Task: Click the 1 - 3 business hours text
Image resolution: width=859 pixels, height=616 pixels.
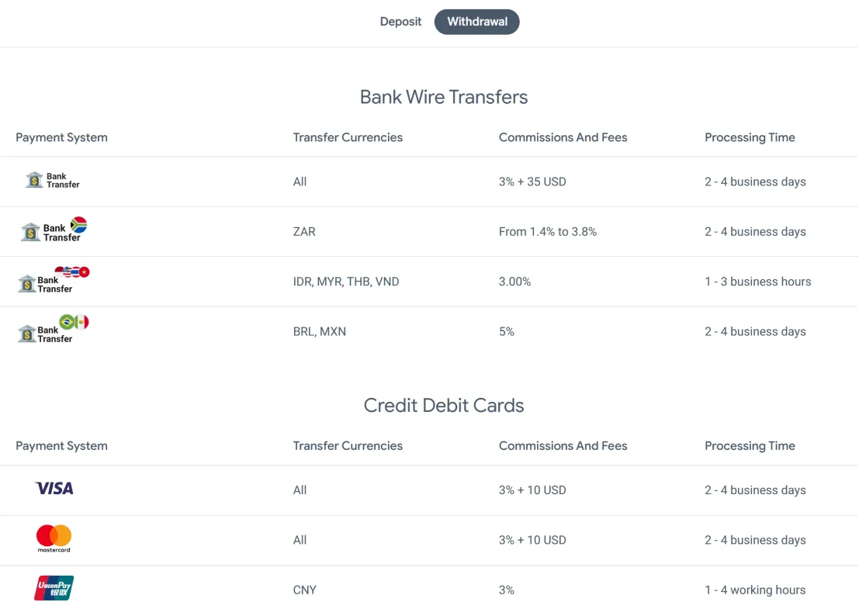Action: point(757,282)
